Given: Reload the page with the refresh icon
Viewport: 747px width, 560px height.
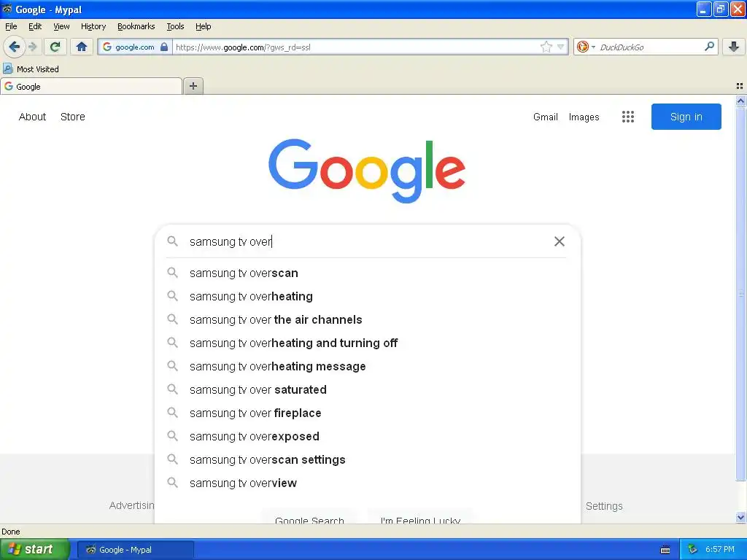Looking at the screenshot, I should [55, 47].
